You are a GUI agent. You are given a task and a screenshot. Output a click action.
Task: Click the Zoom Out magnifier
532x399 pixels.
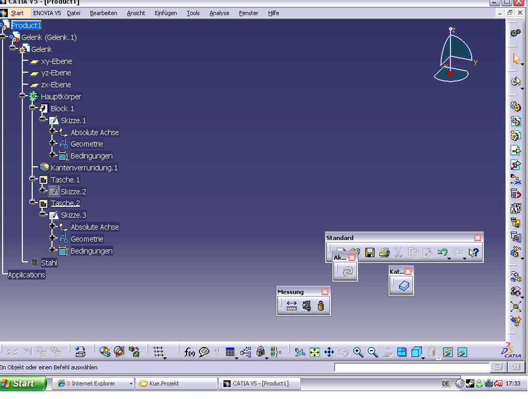(373, 352)
